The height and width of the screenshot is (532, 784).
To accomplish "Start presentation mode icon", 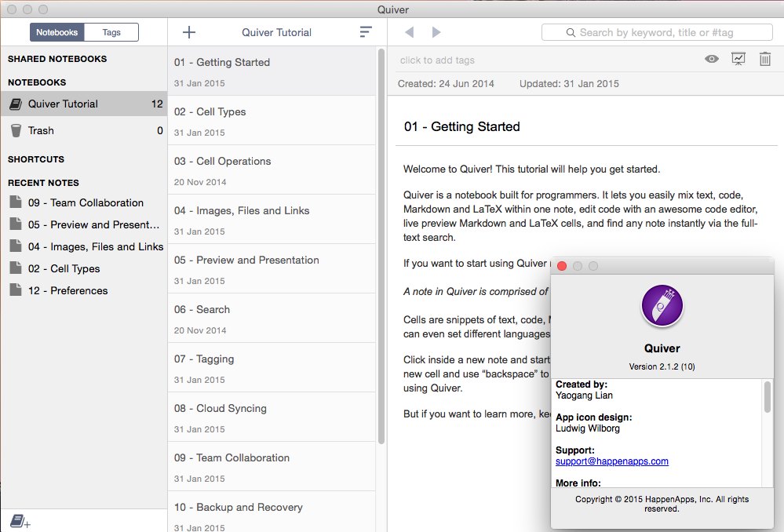I will click(738, 59).
